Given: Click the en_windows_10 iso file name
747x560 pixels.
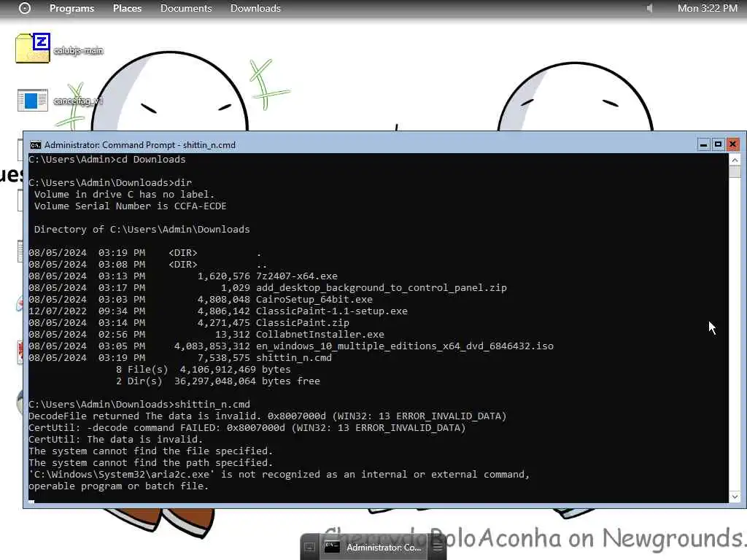Looking at the screenshot, I should pos(404,346).
